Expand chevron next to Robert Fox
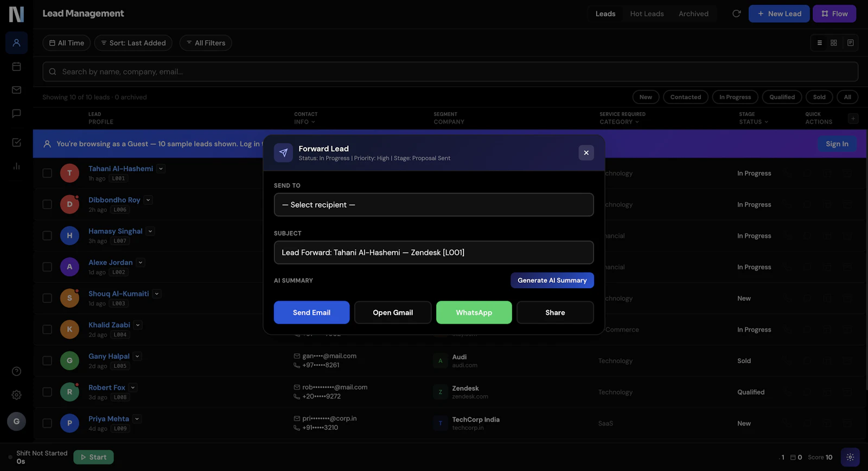The height and width of the screenshot is (471, 868). (x=133, y=388)
